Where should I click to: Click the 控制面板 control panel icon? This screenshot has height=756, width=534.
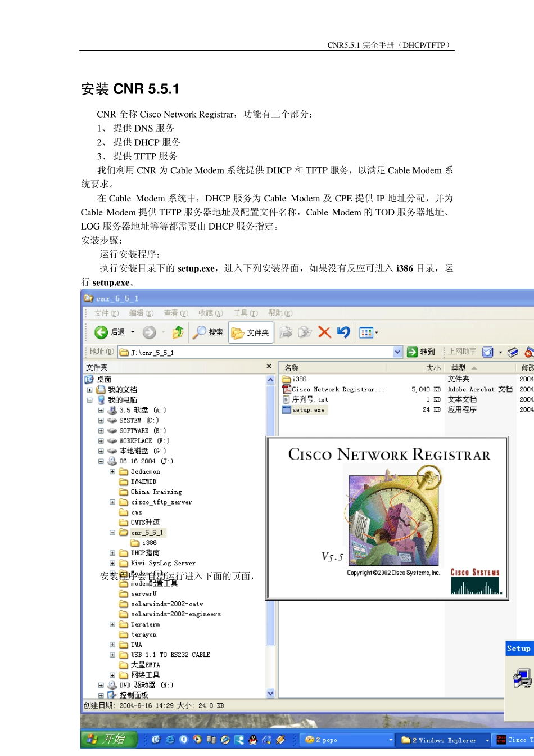tap(112, 695)
